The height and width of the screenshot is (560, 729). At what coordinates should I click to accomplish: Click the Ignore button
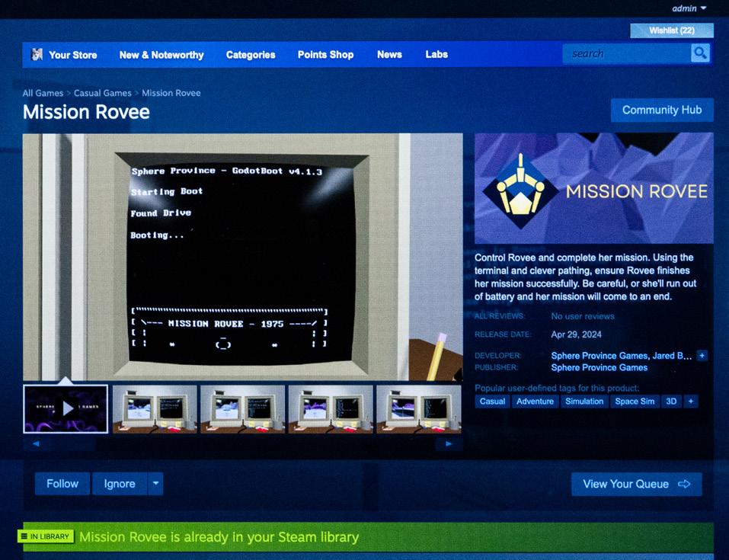point(120,483)
